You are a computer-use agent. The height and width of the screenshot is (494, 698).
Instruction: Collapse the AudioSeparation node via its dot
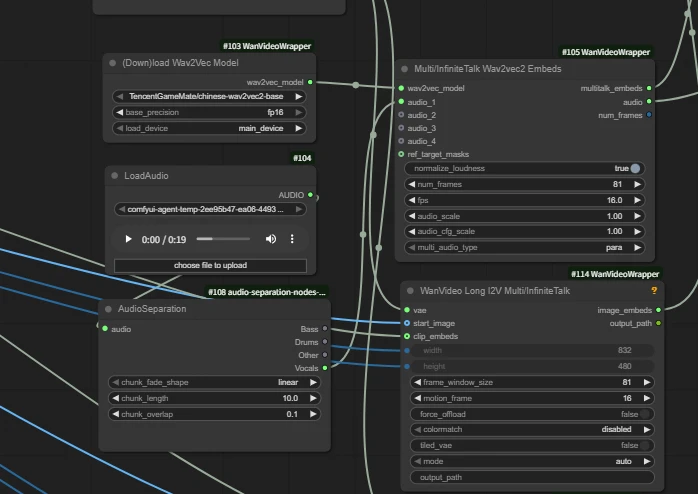(108, 309)
